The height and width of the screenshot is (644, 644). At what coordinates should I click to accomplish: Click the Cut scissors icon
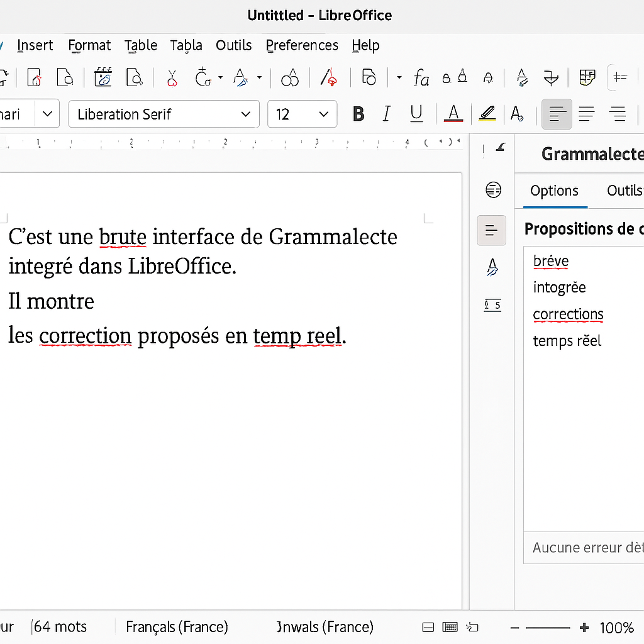point(172,77)
